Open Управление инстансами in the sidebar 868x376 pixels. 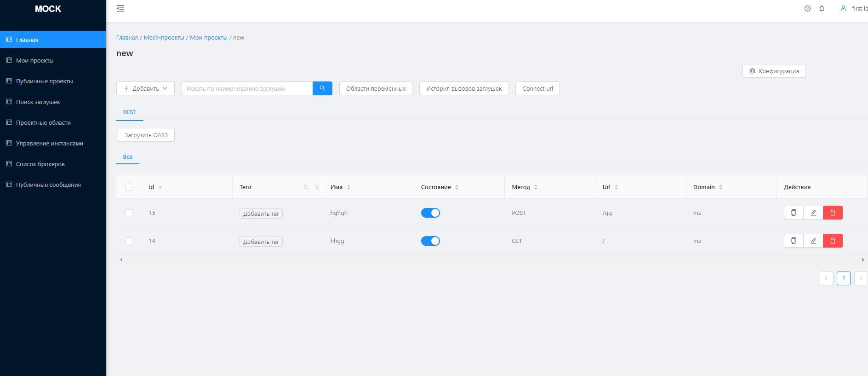53,143
